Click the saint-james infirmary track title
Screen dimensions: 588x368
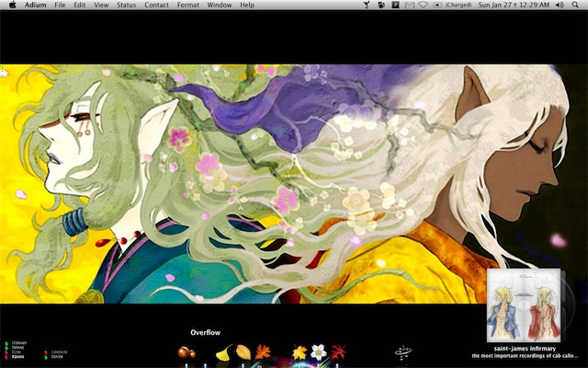(x=525, y=349)
